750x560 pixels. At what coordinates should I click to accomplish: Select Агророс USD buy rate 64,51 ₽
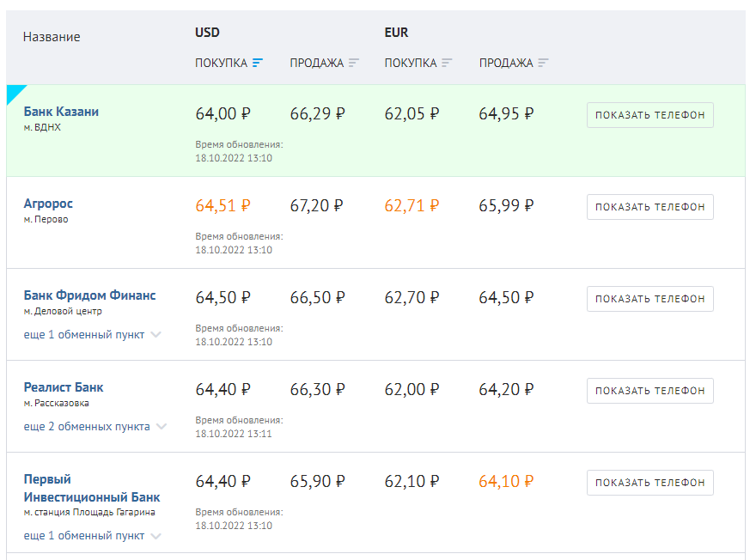pos(223,205)
